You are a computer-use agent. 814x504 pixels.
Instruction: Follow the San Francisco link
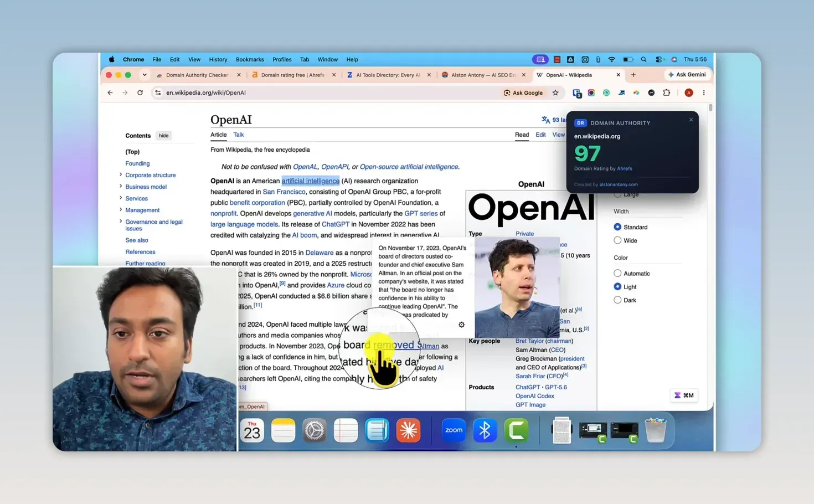pos(284,192)
